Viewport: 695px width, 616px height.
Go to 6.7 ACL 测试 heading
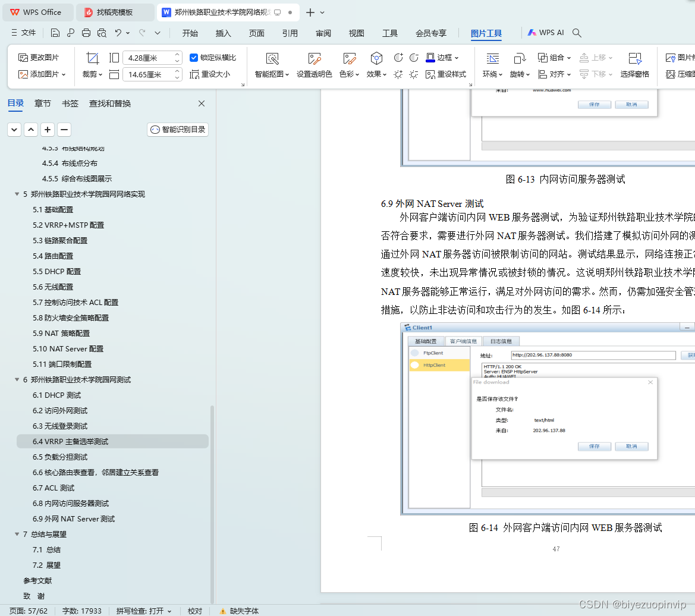coord(54,488)
